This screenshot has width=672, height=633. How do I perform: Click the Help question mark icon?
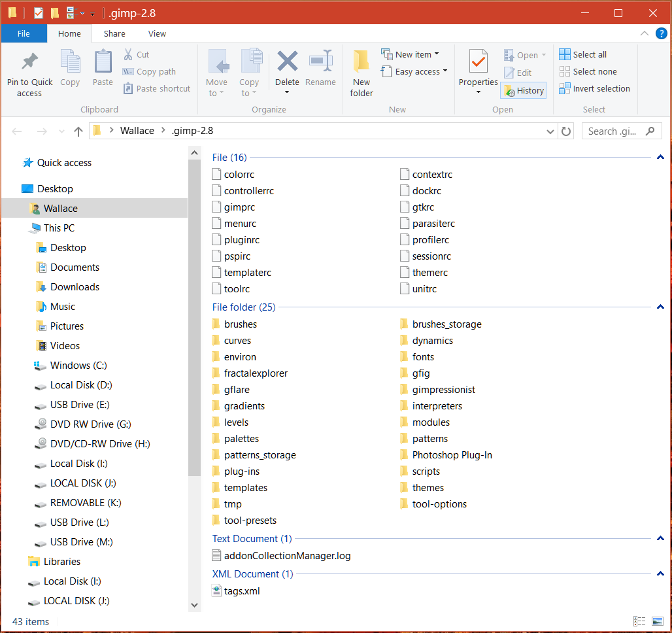tap(662, 33)
